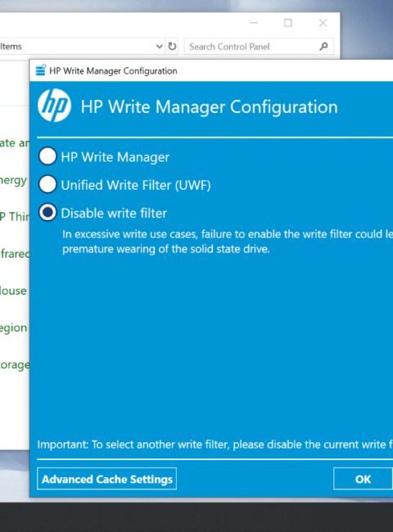393x532 pixels.
Task: Open the Infrared item in Control Panel
Action: coord(15,254)
